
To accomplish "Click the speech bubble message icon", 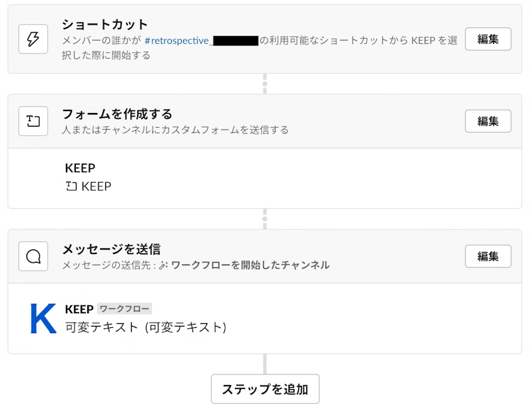I will coord(33,256).
